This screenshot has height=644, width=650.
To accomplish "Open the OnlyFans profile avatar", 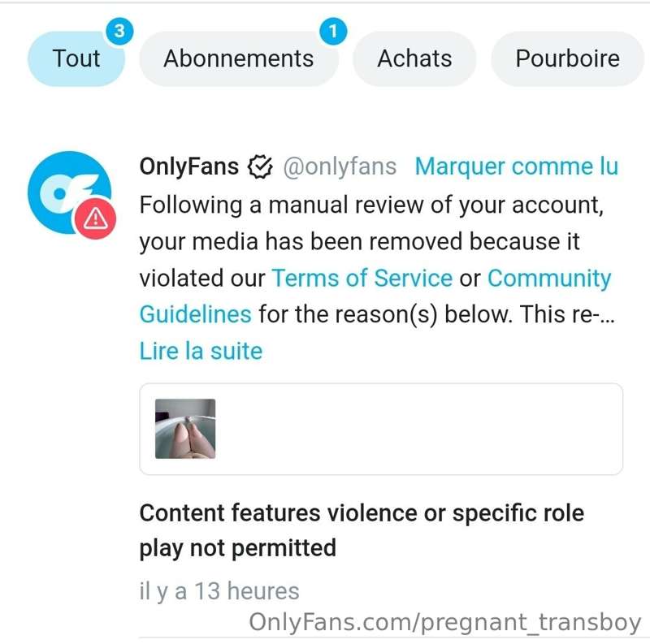I will [69, 192].
